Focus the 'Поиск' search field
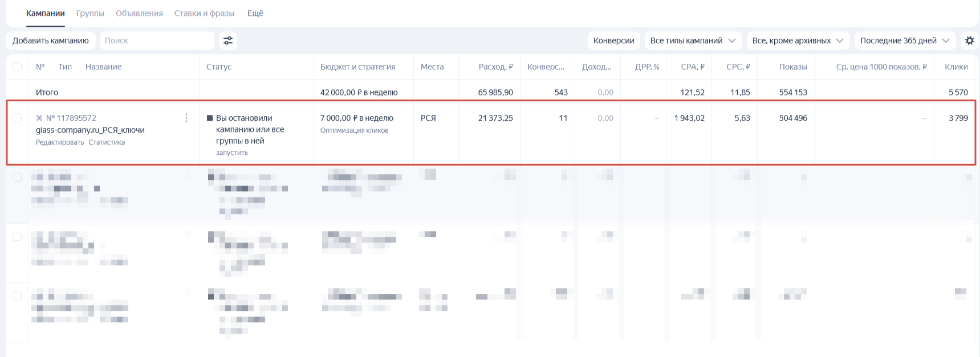This screenshot has height=357, width=980. coord(157,40)
